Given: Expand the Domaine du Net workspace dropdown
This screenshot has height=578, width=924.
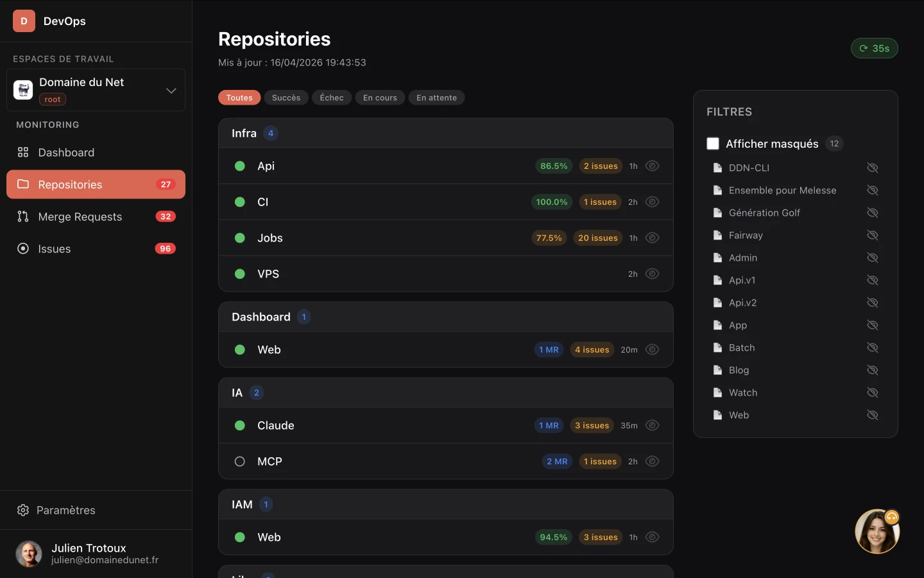Looking at the screenshot, I should [x=171, y=91].
